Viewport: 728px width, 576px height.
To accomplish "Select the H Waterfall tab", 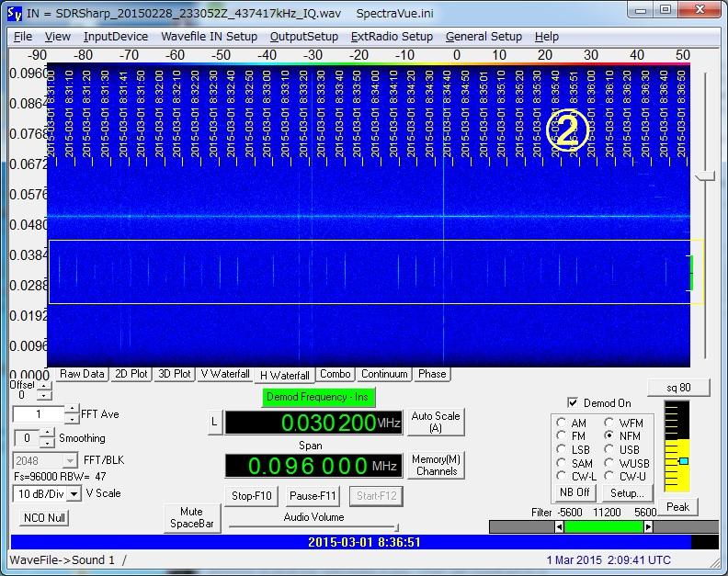I will click(x=285, y=375).
